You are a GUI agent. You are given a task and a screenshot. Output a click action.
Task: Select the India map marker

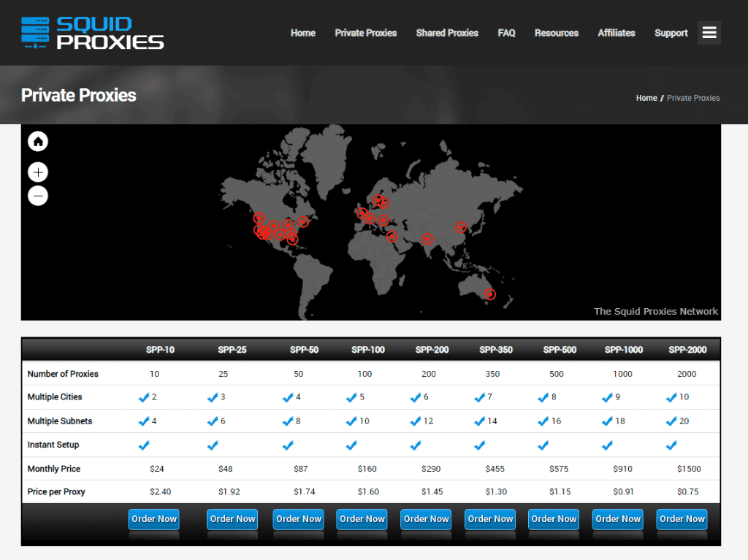tap(427, 239)
